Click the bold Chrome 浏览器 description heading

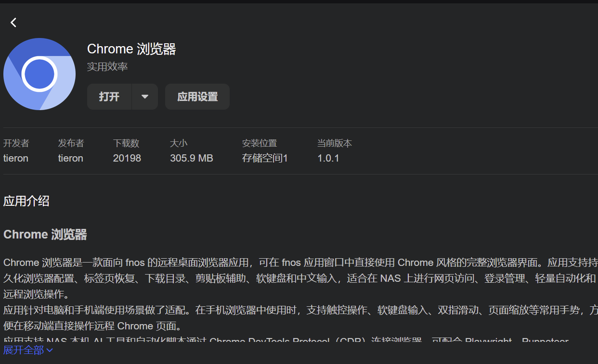click(x=45, y=235)
